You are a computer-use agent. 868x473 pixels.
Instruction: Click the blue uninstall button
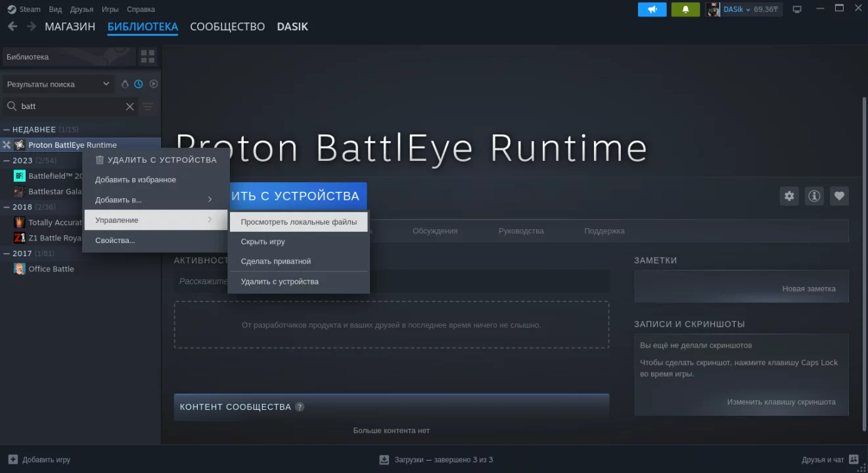[298, 196]
